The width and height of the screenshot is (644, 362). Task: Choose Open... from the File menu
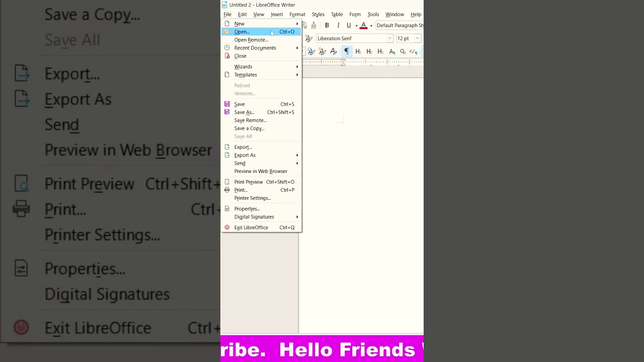pyautogui.click(x=261, y=32)
